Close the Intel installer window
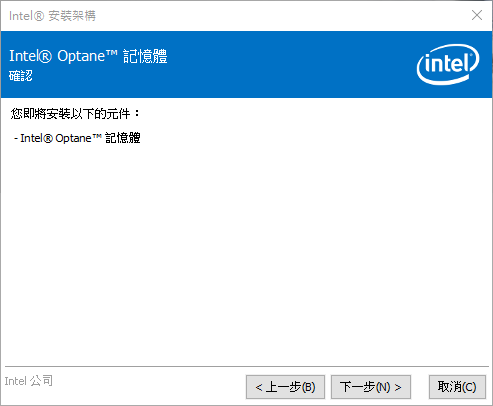Screen dimensions: 493x406 click(x=477, y=15)
